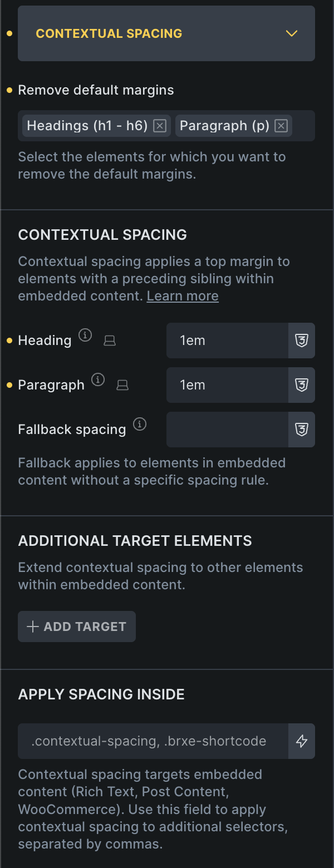The height and width of the screenshot is (868, 334).
Task: Click CSS variable icon for Fallback spacing
Action: 302,430
